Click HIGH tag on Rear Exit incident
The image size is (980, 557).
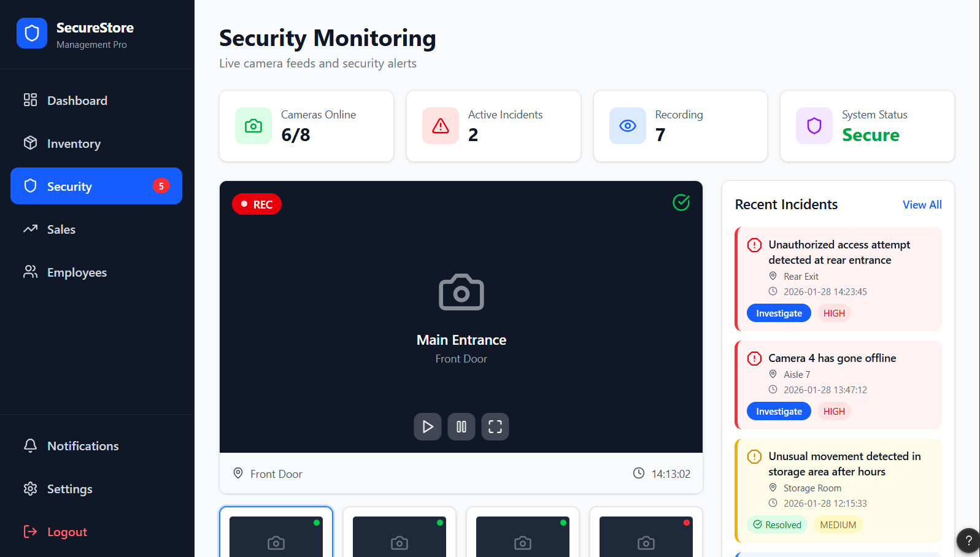click(834, 313)
